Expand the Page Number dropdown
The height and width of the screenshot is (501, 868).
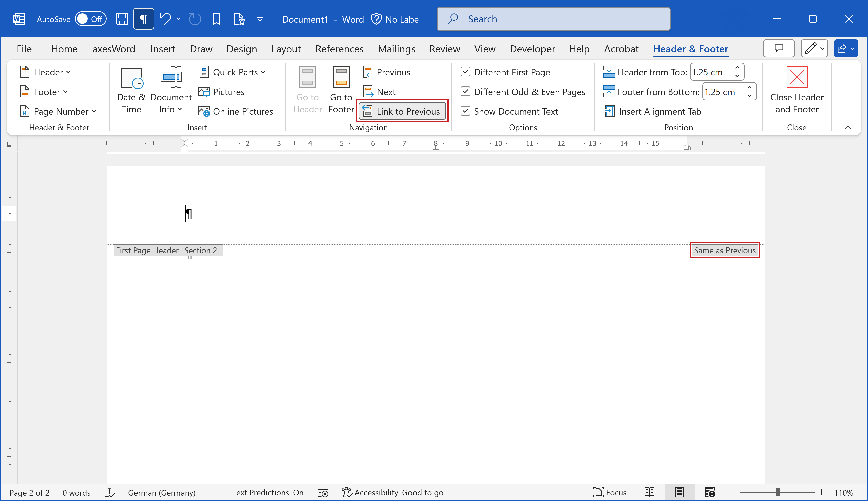coord(58,111)
